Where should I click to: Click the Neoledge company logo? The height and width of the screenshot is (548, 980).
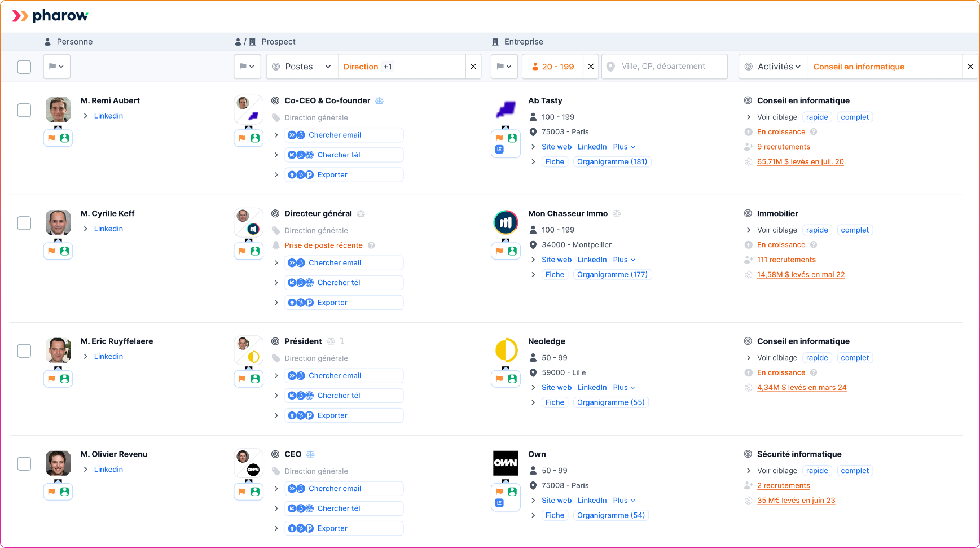(x=506, y=350)
